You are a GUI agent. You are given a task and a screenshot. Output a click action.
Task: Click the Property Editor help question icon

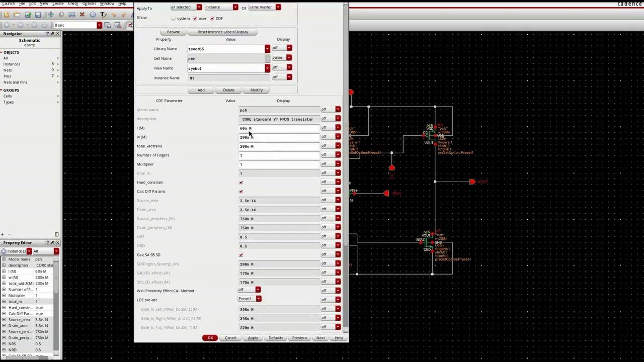pyautogui.click(x=48, y=243)
